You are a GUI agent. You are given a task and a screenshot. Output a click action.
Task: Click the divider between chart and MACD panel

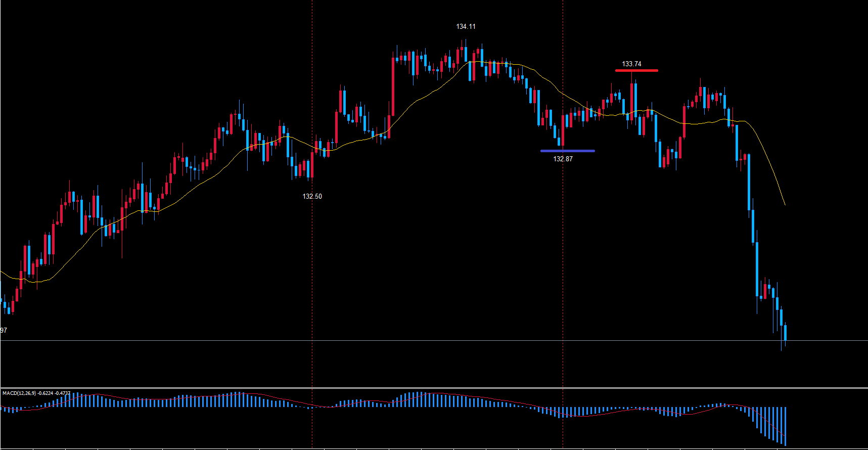pyautogui.click(x=434, y=388)
